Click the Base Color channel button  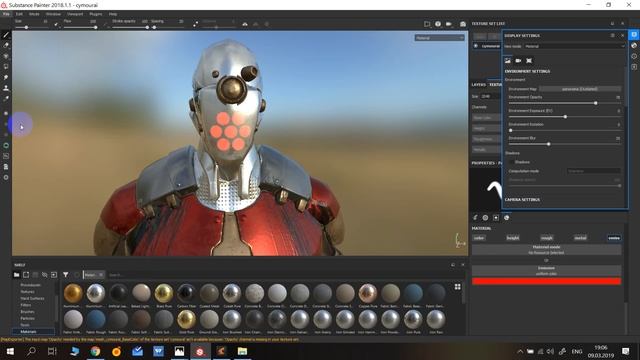(x=486, y=118)
